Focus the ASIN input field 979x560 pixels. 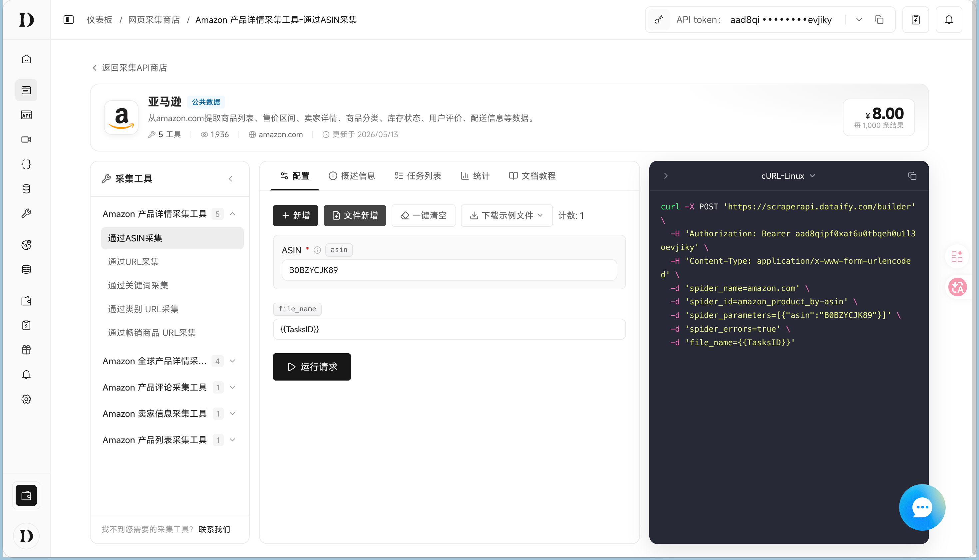click(449, 270)
